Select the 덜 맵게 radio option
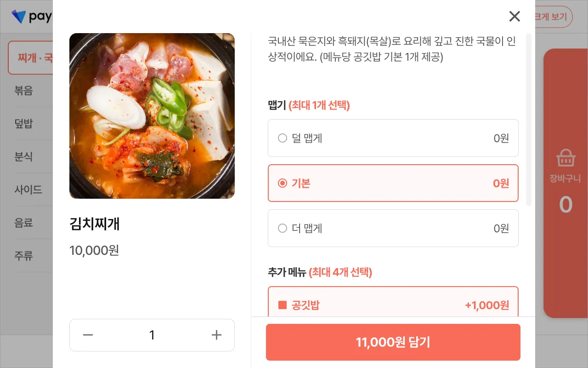 [x=283, y=138]
